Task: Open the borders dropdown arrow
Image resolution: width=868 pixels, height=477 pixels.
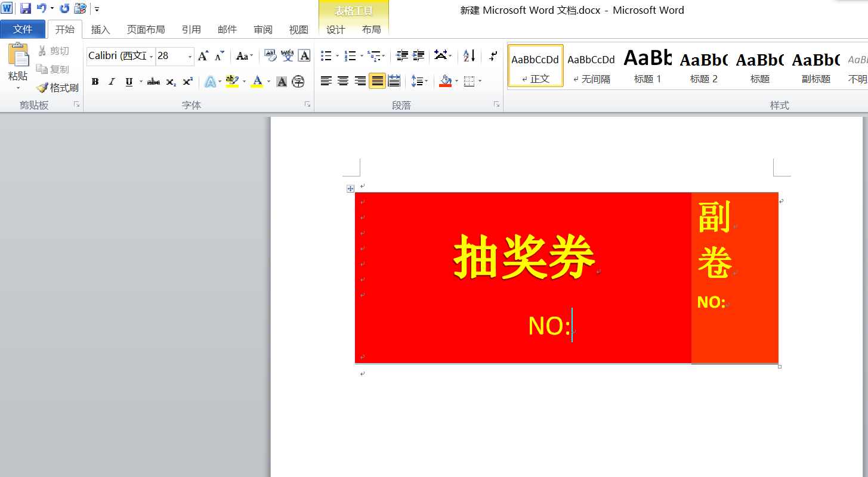Action: [480, 81]
